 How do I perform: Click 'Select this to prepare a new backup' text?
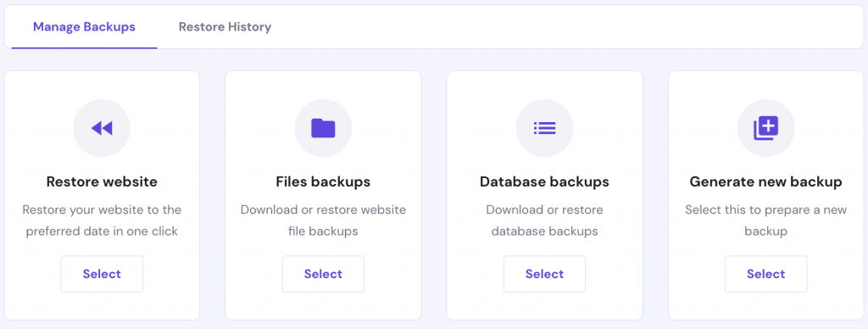[x=766, y=220]
